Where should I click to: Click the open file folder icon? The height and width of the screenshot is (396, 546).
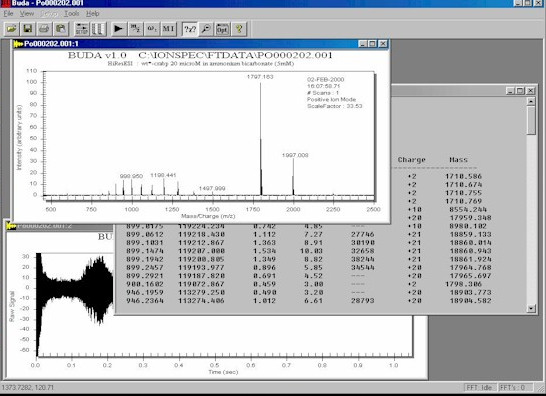(11, 29)
